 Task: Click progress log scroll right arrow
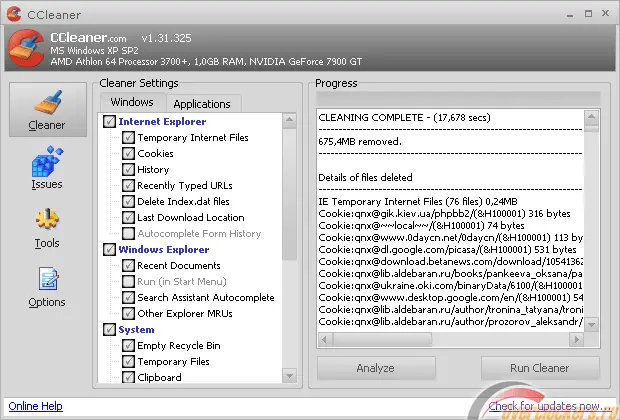click(577, 340)
